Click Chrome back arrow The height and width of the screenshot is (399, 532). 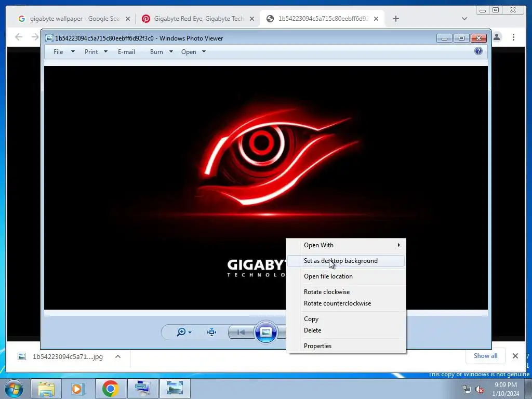click(x=19, y=37)
